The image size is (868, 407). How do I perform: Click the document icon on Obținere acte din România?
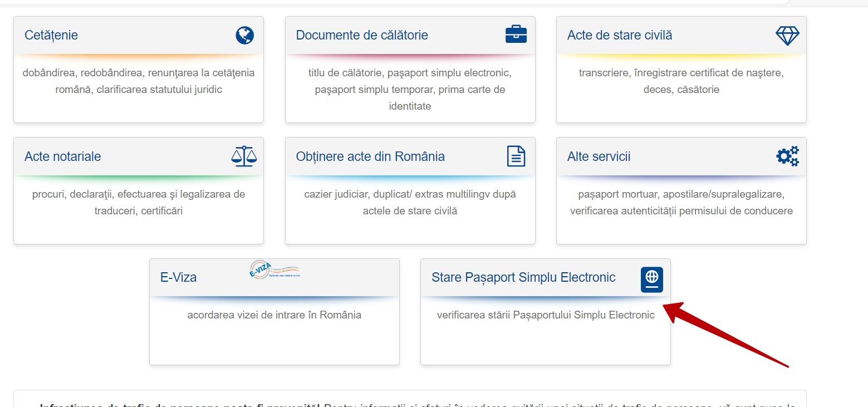point(516,156)
